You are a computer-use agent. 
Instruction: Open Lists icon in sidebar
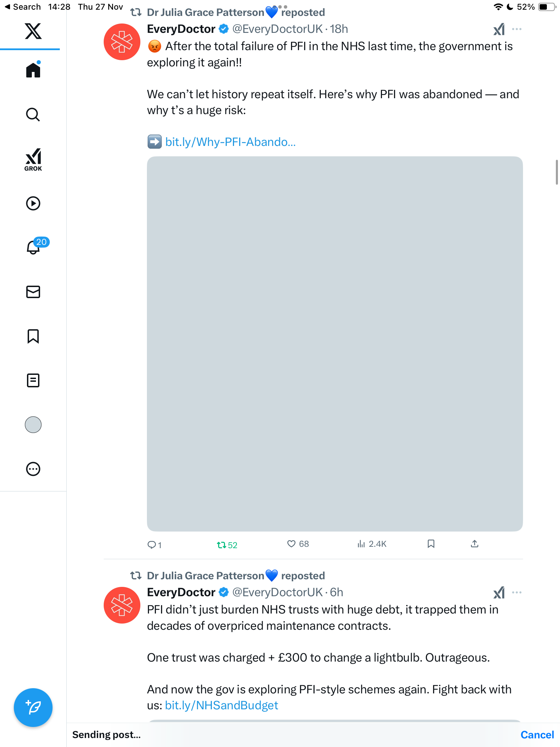coord(33,380)
